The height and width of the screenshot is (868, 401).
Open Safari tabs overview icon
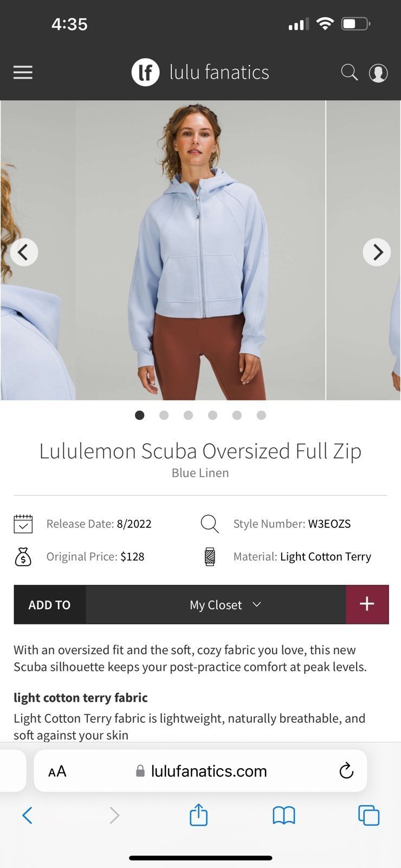368,815
